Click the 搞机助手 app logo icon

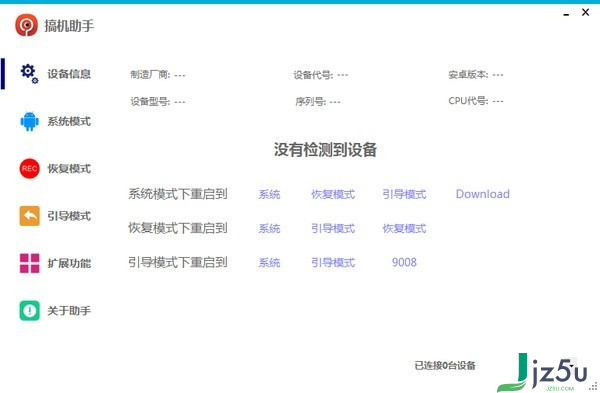click(26, 25)
